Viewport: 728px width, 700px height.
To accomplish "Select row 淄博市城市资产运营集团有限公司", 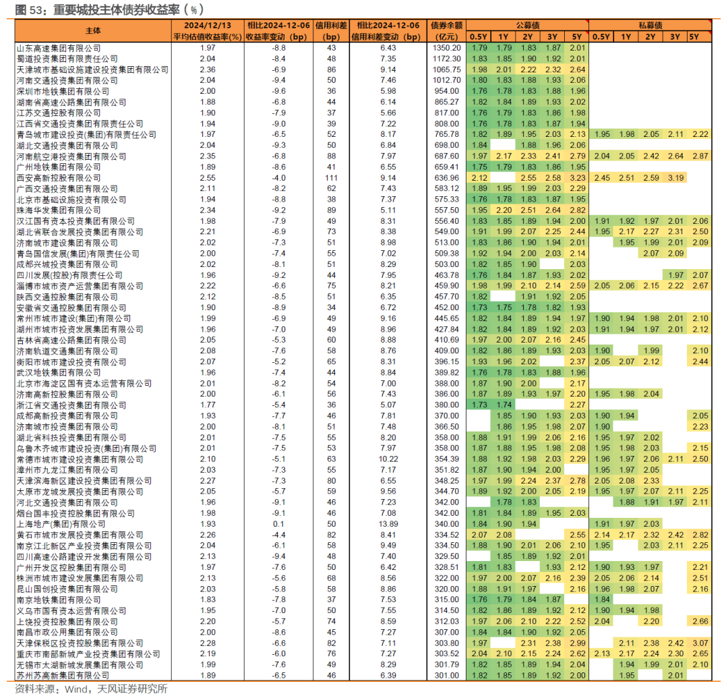I will [x=363, y=286].
